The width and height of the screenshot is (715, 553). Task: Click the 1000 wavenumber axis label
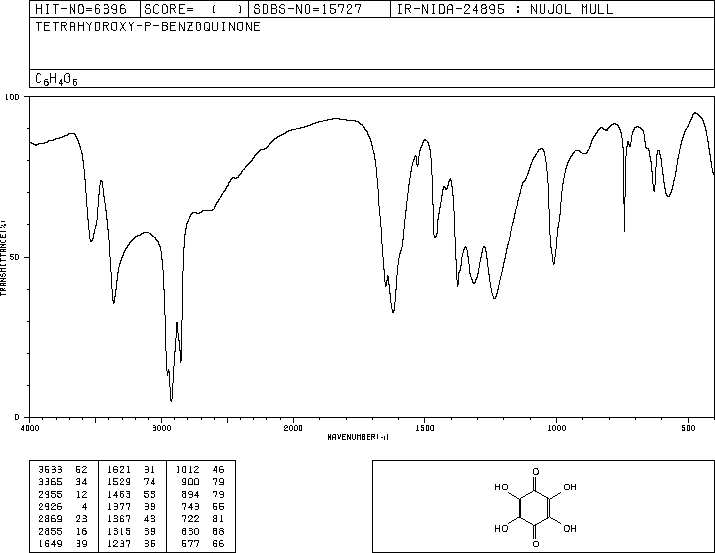(556, 428)
